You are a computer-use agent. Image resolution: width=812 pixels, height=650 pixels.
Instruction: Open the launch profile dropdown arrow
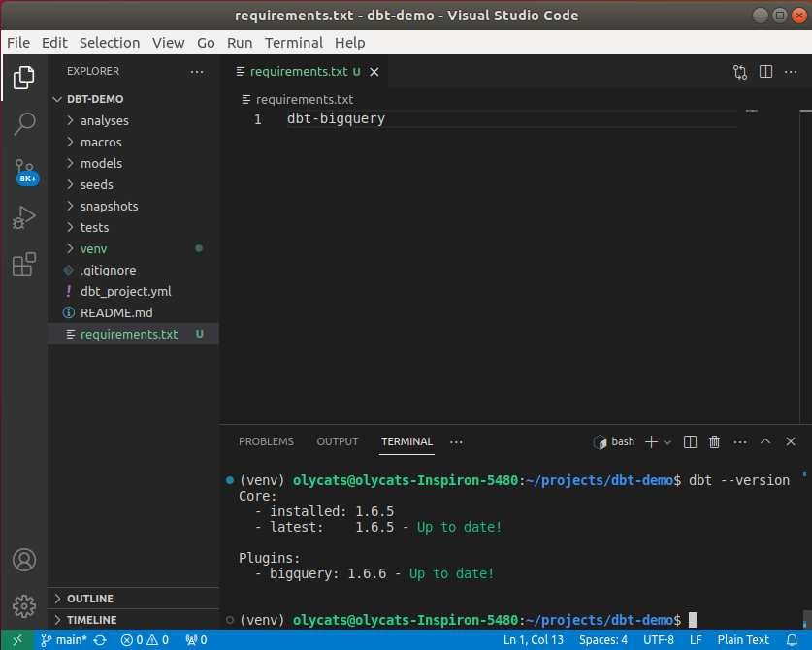click(667, 442)
